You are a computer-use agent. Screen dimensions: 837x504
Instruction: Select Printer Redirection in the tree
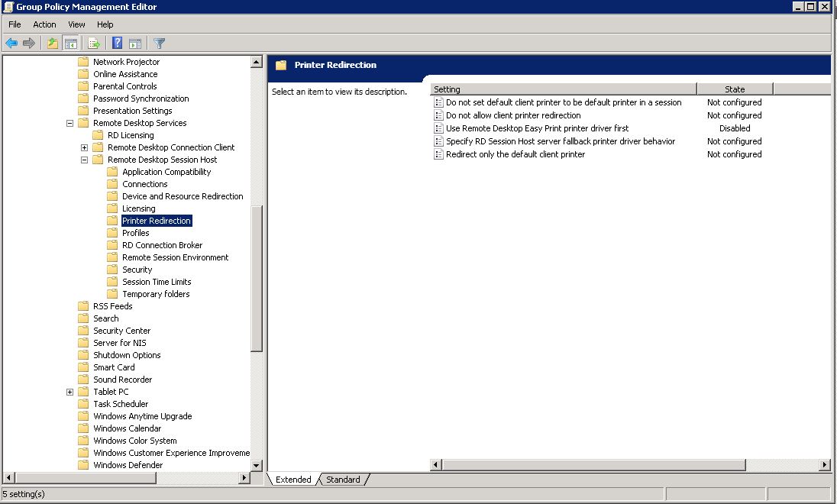click(x=157, y=221)
